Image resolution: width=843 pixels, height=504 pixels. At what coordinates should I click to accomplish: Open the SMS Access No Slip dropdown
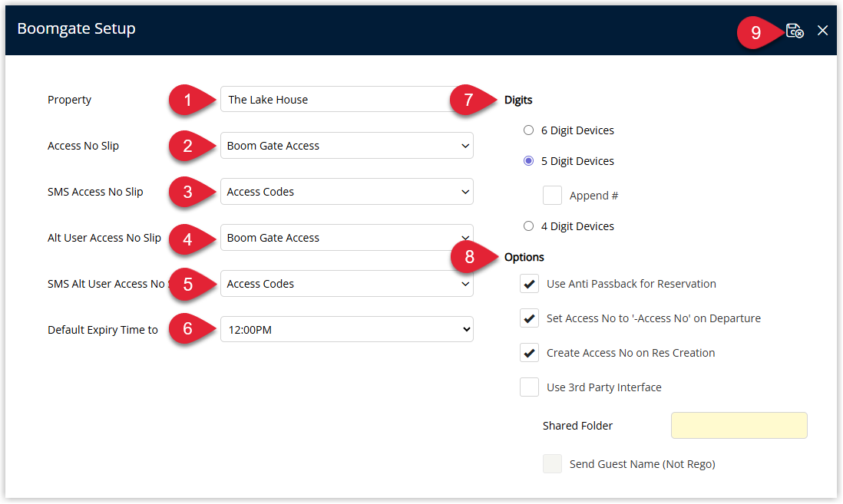pyautogui.click(x=347, y=192)
